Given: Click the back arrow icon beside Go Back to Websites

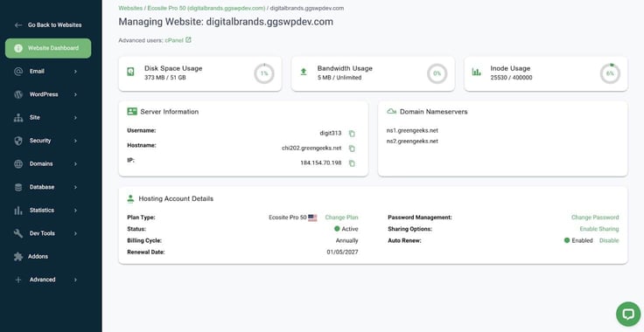Looking at the screenshot, I should click(18, 25).
